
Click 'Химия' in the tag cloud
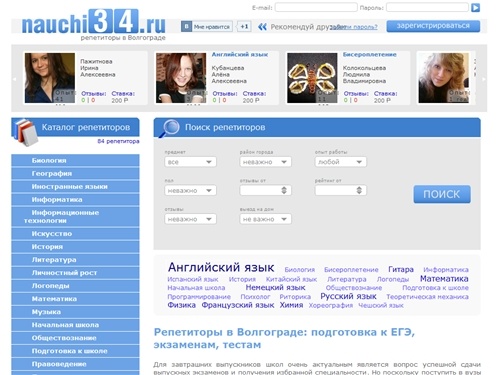tap(291, 305)
